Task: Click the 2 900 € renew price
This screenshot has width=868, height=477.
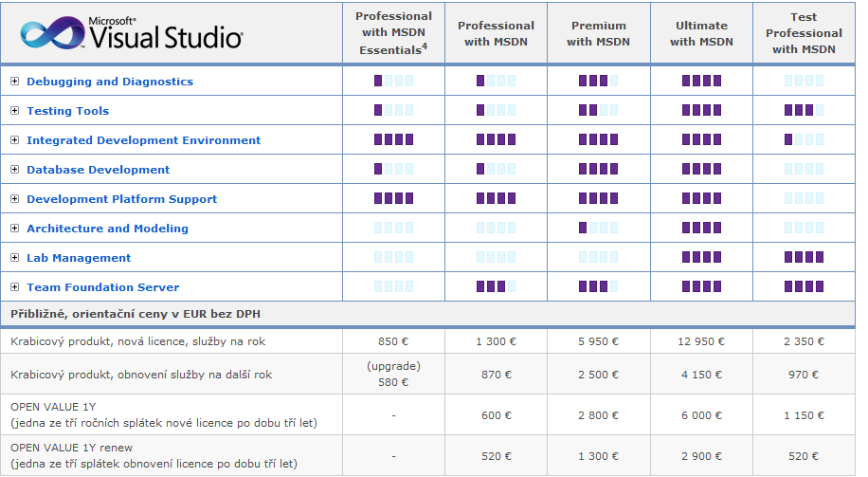Action: tap(701, 456)
